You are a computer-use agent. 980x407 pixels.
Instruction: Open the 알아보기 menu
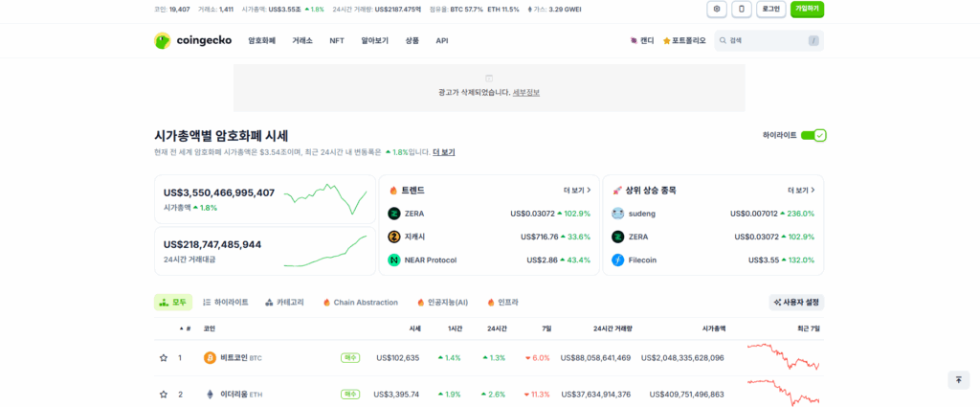point(374,40)
